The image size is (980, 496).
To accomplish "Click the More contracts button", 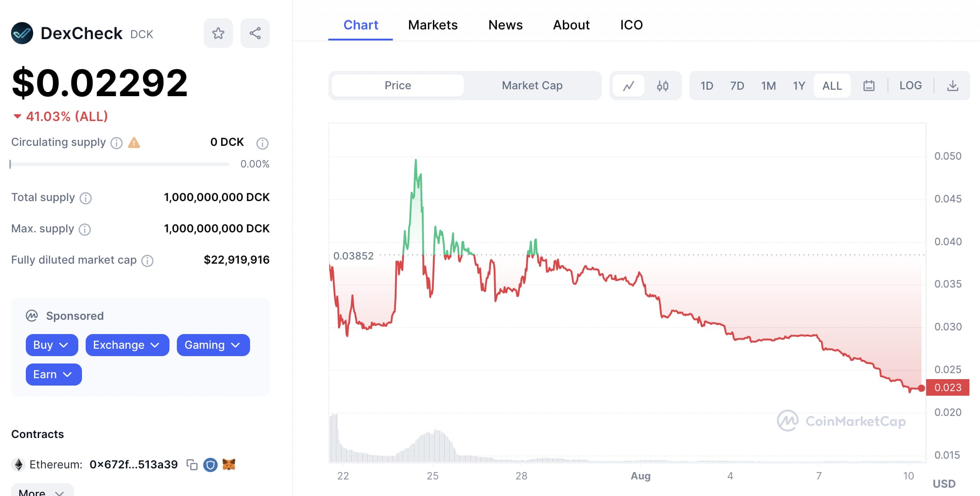I will tap(42, 491).
